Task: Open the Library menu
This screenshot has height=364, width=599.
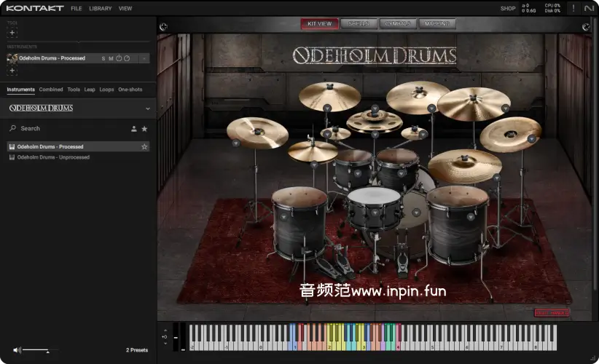Action: pyautogui.click(x=100, y=9)
